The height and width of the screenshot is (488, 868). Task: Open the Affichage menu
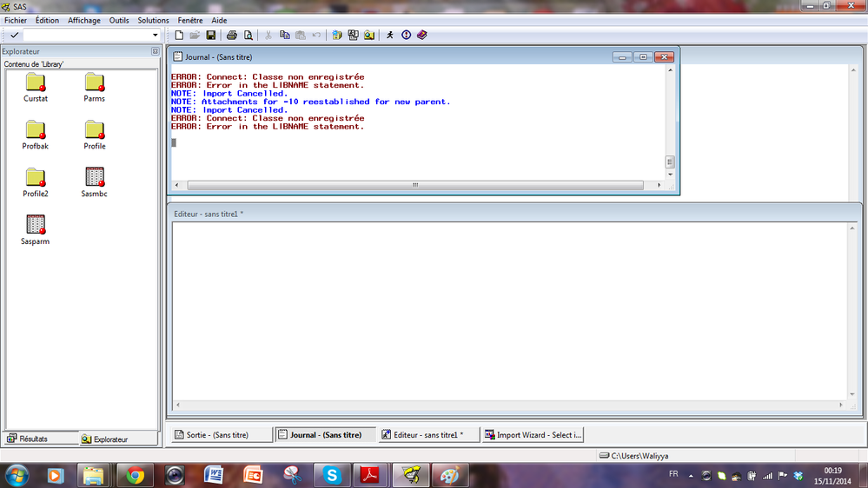[84, 20]
